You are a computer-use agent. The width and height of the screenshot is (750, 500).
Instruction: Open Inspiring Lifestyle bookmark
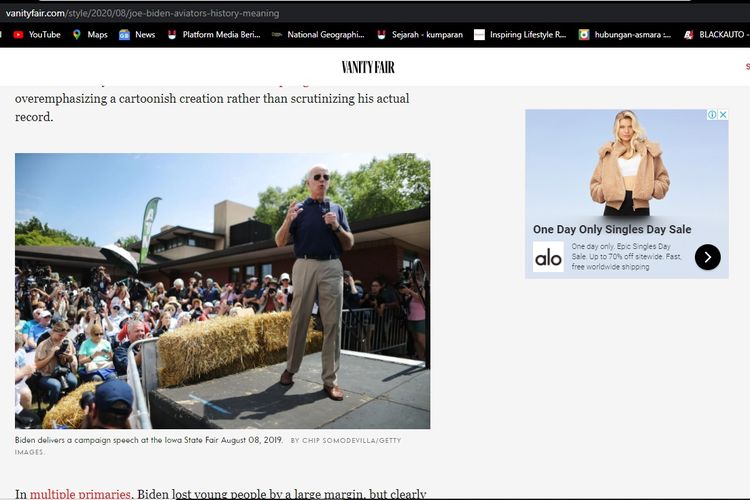520,34
